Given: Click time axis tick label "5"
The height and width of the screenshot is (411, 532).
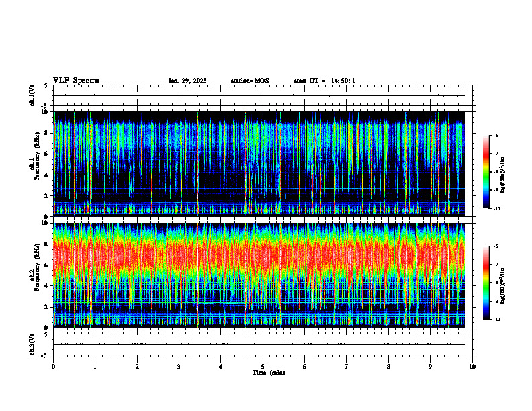Looking at the screenshot, I should click(263, 367).
